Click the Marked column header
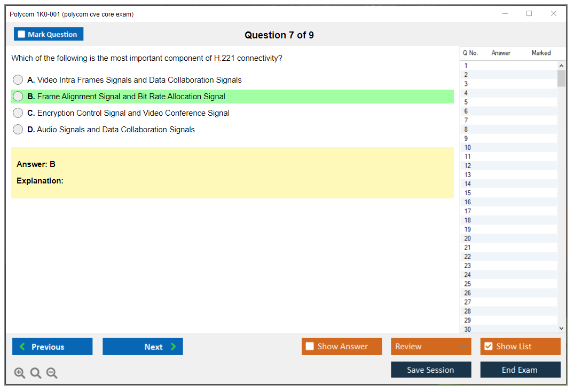 click(541, 53)
